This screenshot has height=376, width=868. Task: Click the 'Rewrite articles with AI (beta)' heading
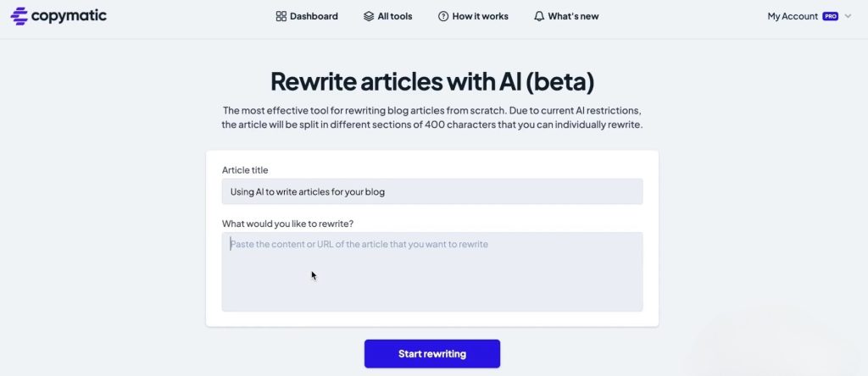432,82
